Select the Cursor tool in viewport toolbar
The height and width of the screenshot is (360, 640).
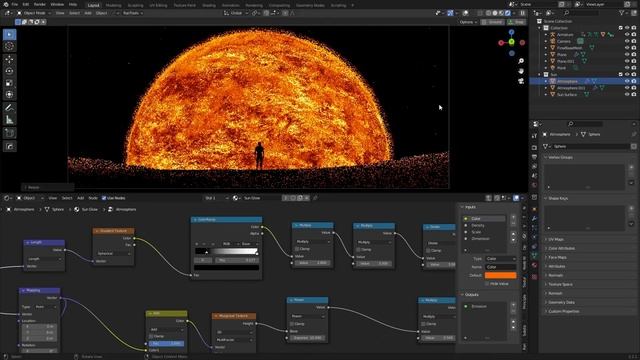coord(9,47)
